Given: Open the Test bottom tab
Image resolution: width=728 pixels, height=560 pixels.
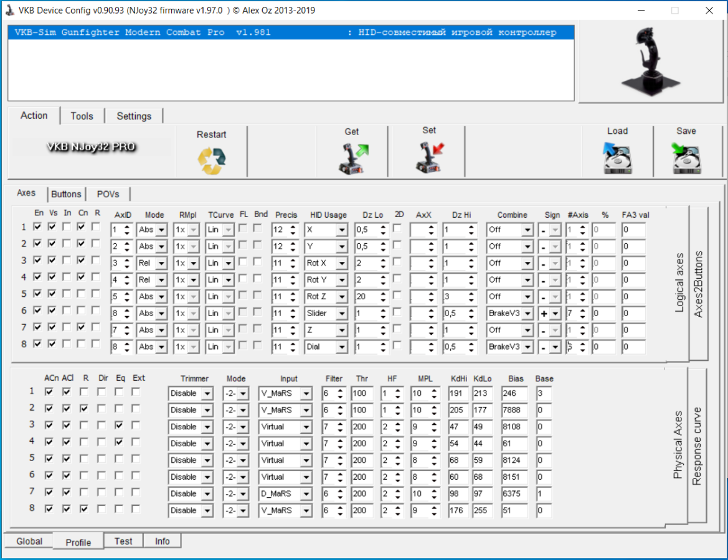Looking at the screenshot, I should [123, 541].
